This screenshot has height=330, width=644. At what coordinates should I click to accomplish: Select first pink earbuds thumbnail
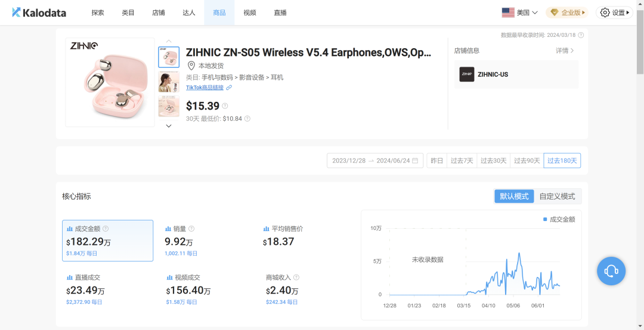click(x=169, y=57)
